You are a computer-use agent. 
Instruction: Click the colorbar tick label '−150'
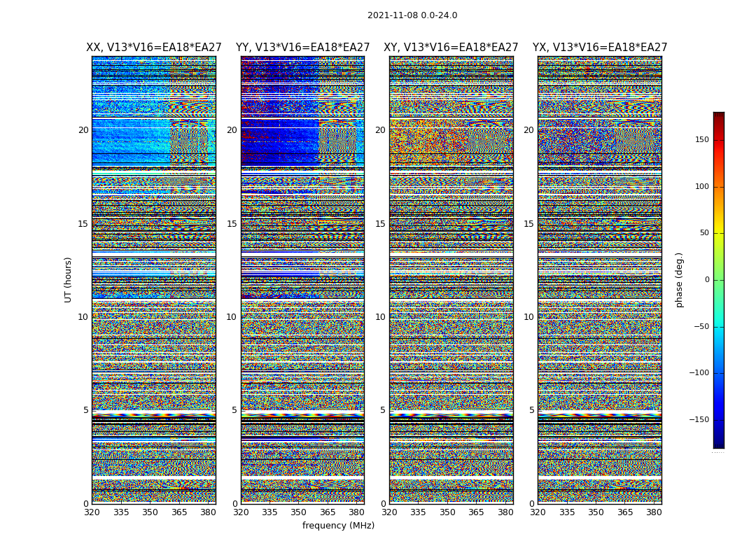699,419
